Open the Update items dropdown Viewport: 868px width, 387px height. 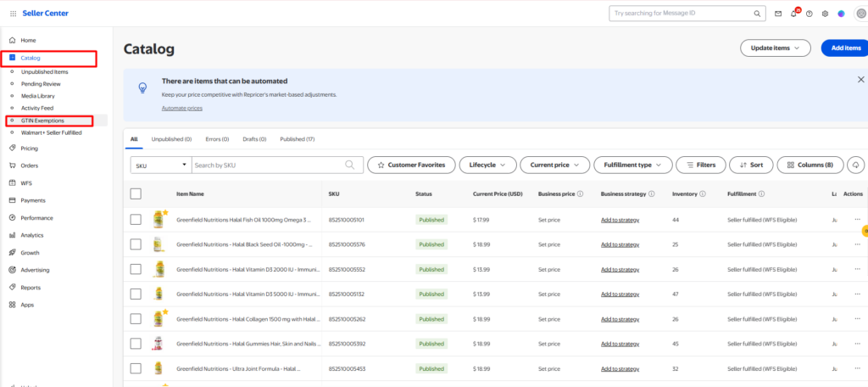[775, 48]
